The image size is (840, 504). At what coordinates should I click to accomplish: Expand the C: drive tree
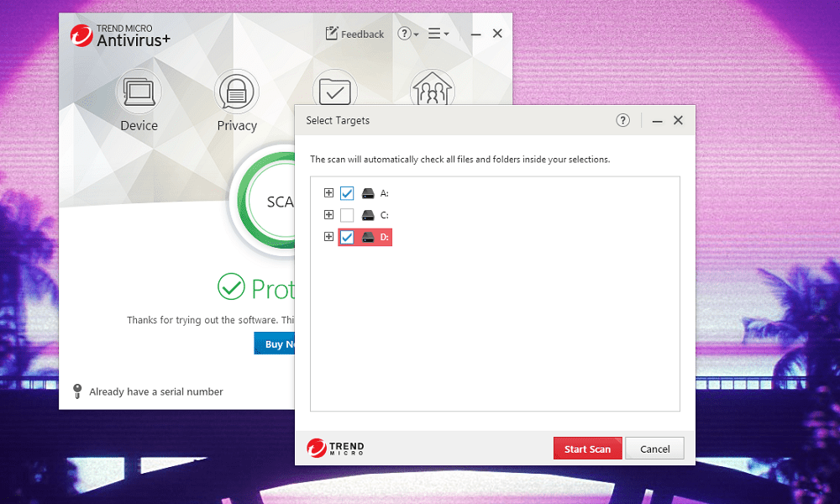[329, 215]
